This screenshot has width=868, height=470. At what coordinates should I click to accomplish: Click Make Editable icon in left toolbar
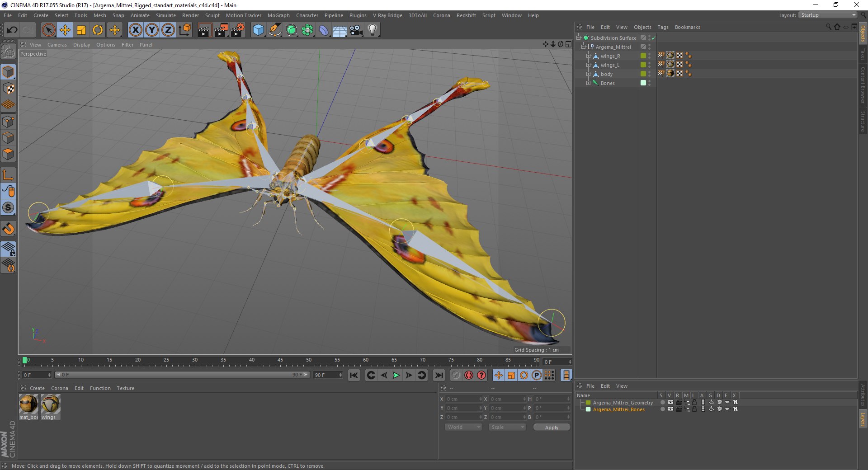pos(8,51)
